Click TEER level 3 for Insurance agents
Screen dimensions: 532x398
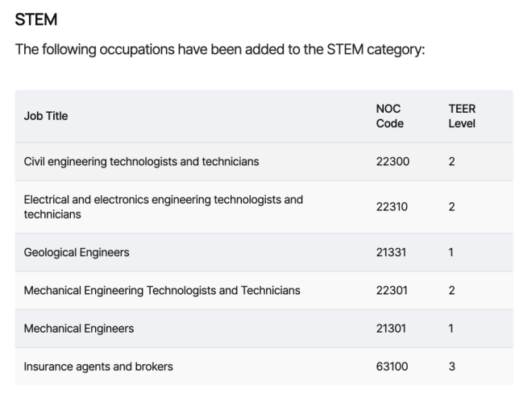tap(451, 367)
